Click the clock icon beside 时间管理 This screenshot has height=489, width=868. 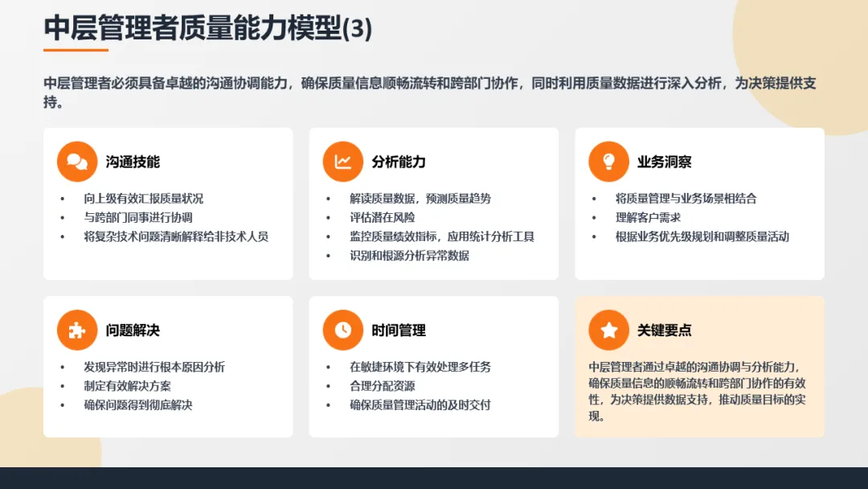pos(342,330)
